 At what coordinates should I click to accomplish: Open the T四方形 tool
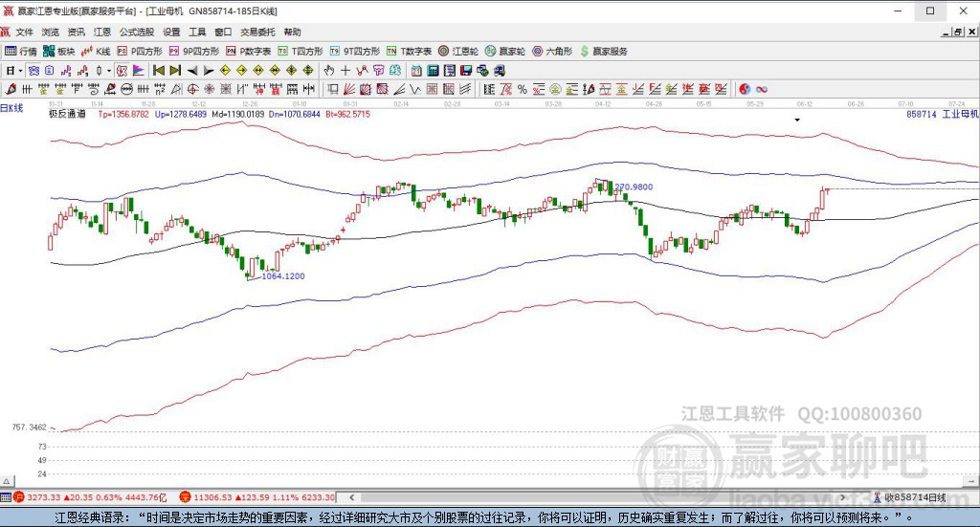click(x=300, y=52)
